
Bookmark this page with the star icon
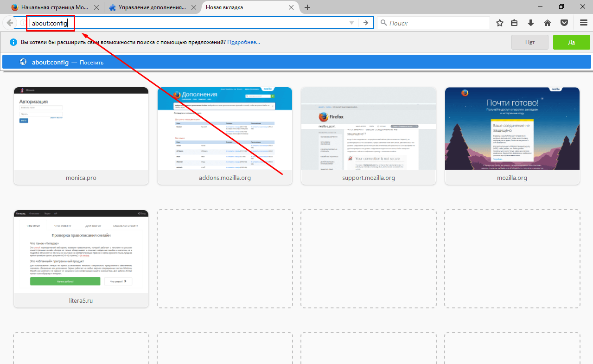point(500,23)
